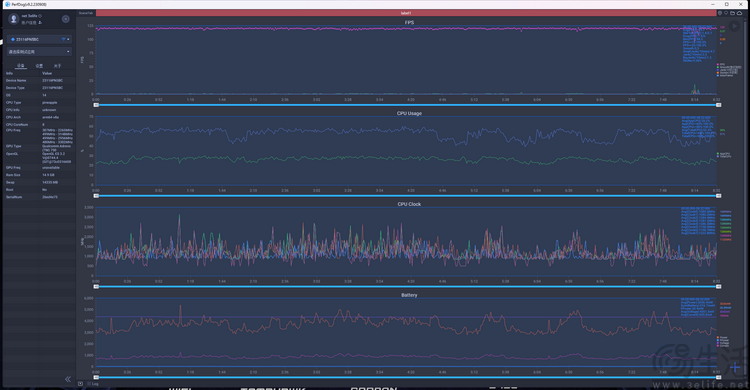750x390 pixels.
Task: Click the play button to start recording
Action: pos(735,27)
